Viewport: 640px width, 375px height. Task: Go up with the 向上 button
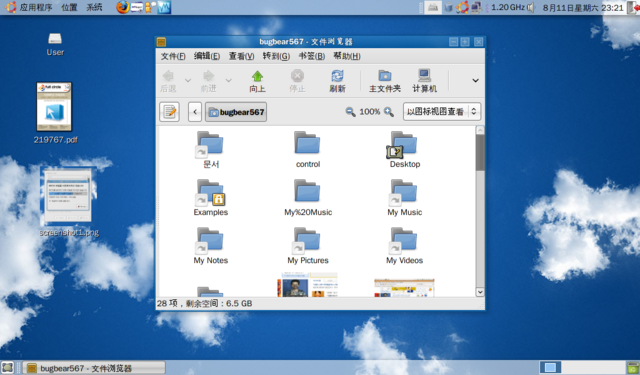click(x=257, y=81)
